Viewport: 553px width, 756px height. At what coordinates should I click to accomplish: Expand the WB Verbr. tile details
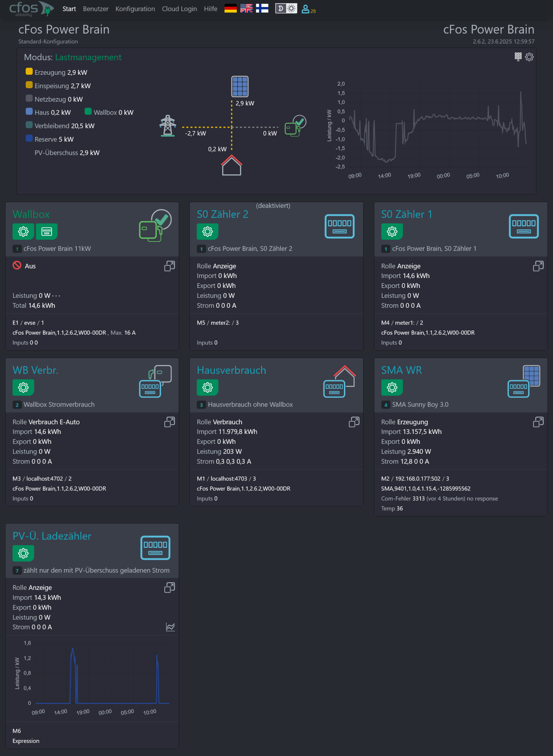[x=169, y=422]
